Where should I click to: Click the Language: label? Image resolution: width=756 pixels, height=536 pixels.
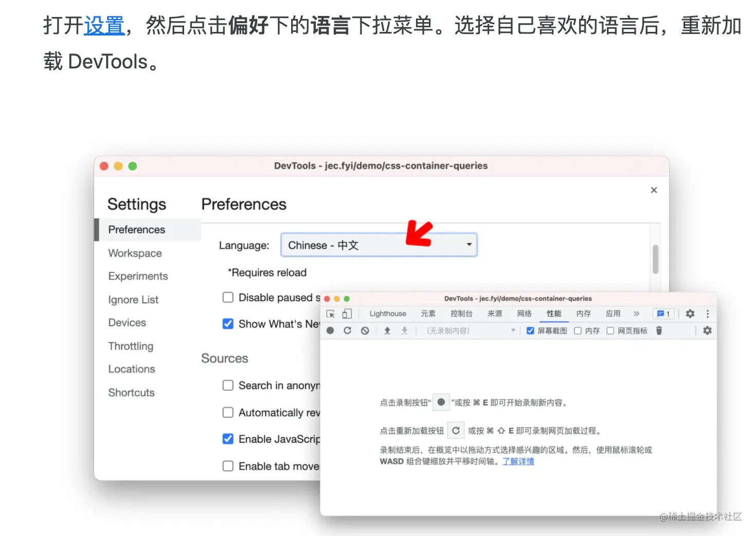point(244,245)
